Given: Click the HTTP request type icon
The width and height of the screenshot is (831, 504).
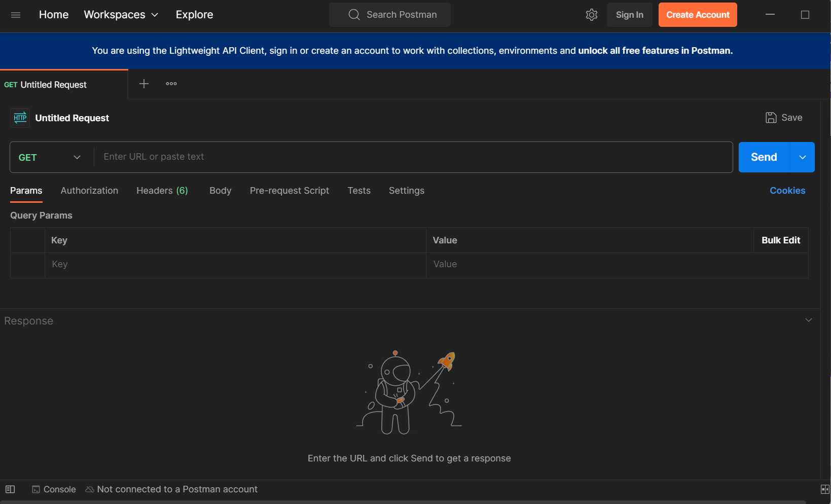Looking at the screenshot, I should tap(20, 118).
